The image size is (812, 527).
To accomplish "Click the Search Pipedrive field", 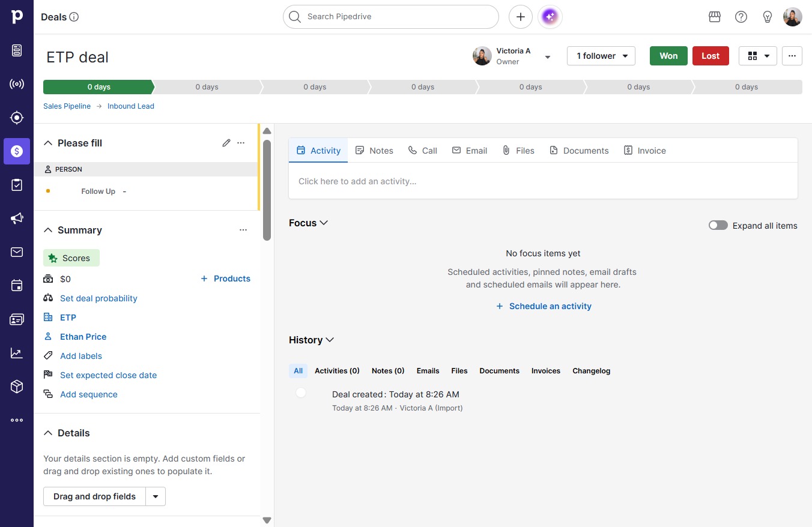I will (x=391, y=17).
